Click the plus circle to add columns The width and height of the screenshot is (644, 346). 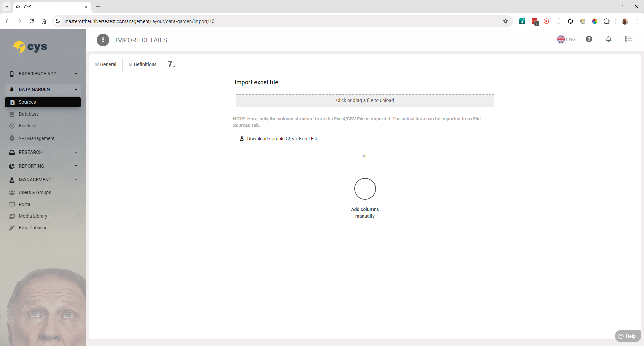[x=365, y=189]
